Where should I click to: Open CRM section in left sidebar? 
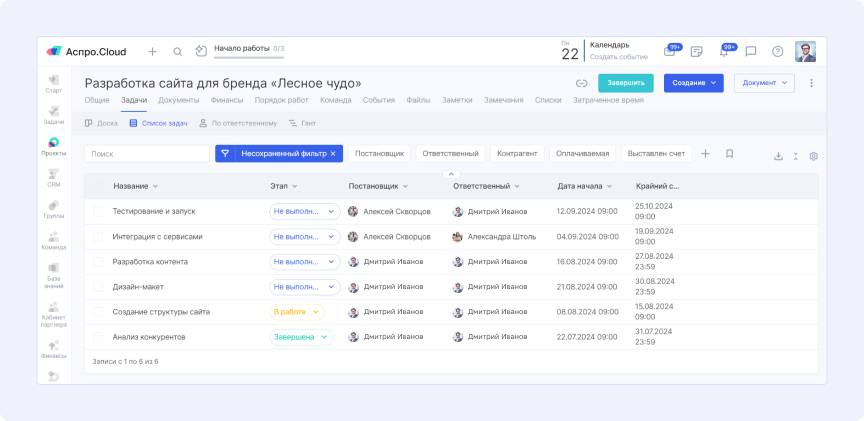pos(53,178)
